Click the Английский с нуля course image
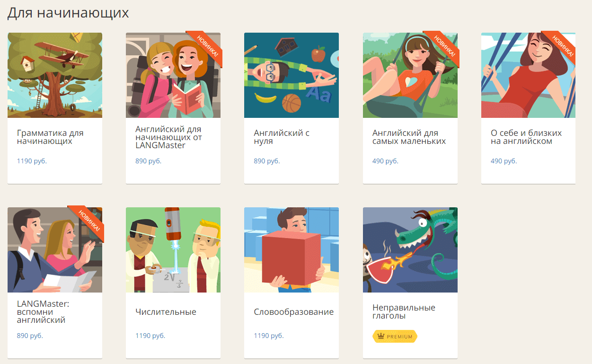The width and height of the screenshot is (592, 364). (x=292, y=75)
